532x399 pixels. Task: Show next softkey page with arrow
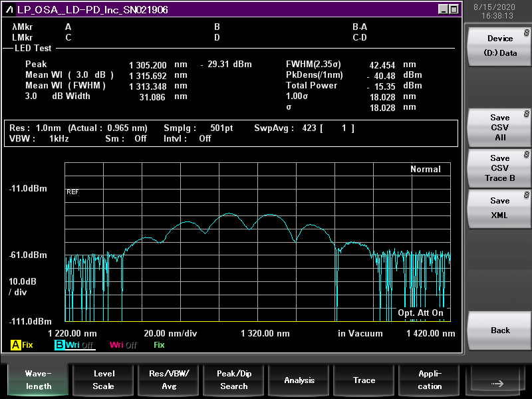coord(497,380)
